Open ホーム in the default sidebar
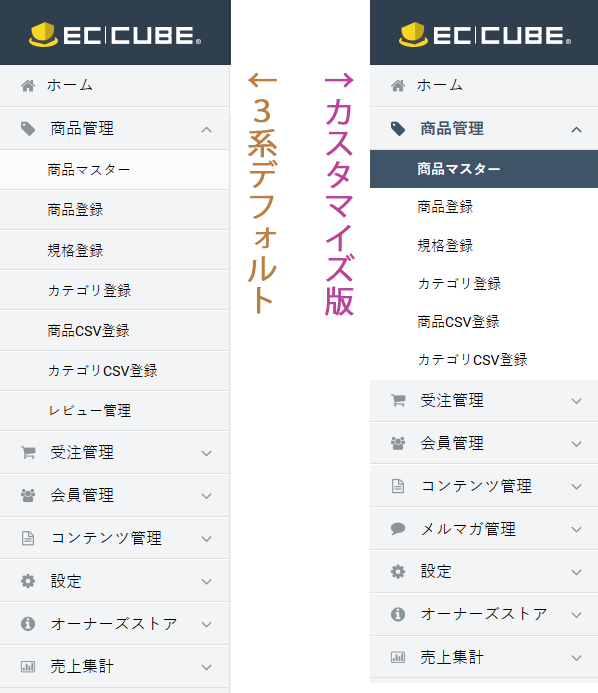This screenshot has height=693, width=598. (114, 86)
